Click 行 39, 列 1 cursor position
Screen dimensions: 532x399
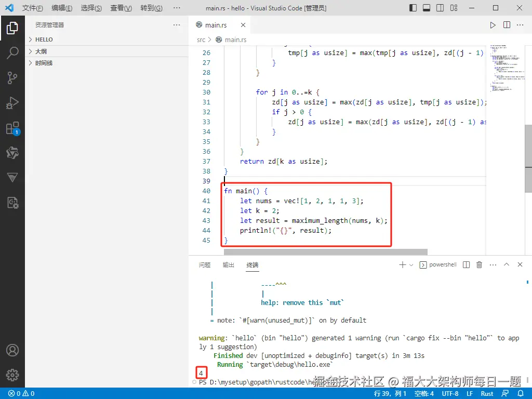pos(390,394)
